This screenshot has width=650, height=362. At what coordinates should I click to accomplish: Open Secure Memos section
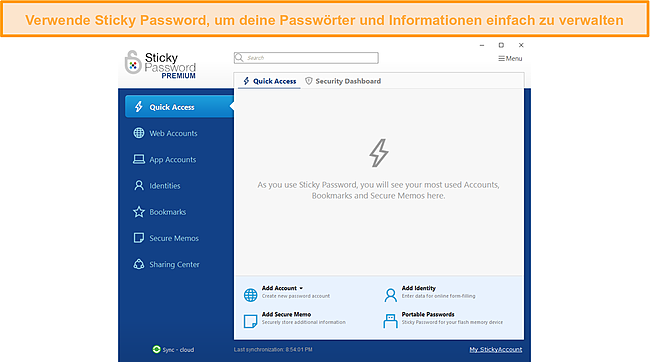pyautogui.click(x=174, y=238)
